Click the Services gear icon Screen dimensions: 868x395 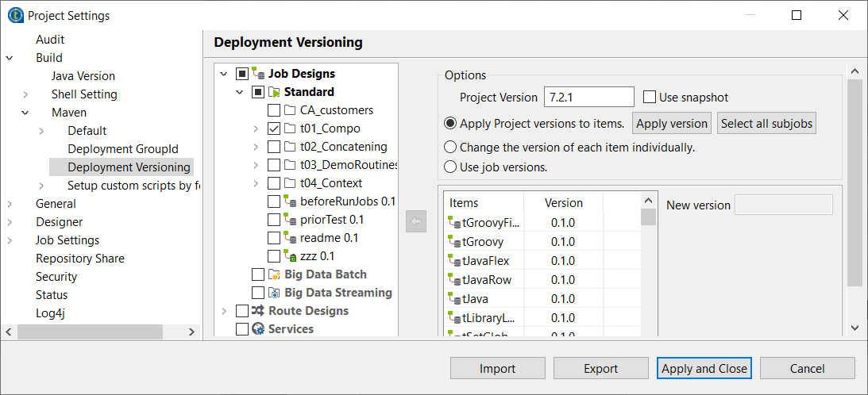click(x=259, y=329)
